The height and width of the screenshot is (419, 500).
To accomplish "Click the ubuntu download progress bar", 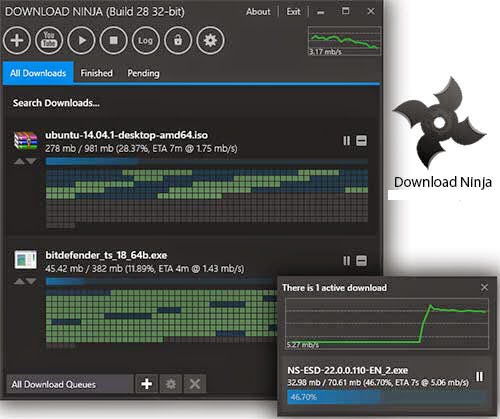I will (207, 162).
